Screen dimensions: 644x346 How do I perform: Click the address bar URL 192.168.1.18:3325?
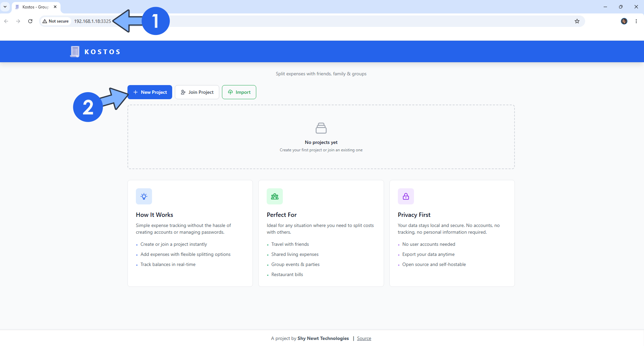coord(92,21)
